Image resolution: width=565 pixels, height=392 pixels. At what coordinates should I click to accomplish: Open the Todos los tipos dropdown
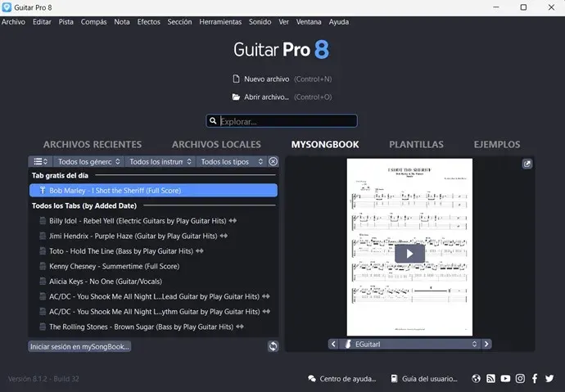[232, 161]
